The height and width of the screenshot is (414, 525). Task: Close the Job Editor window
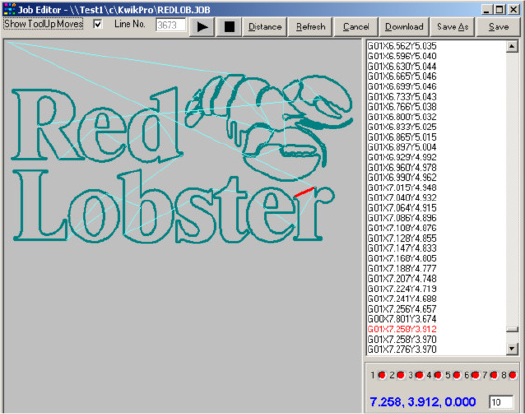click(x=513, y=9)
